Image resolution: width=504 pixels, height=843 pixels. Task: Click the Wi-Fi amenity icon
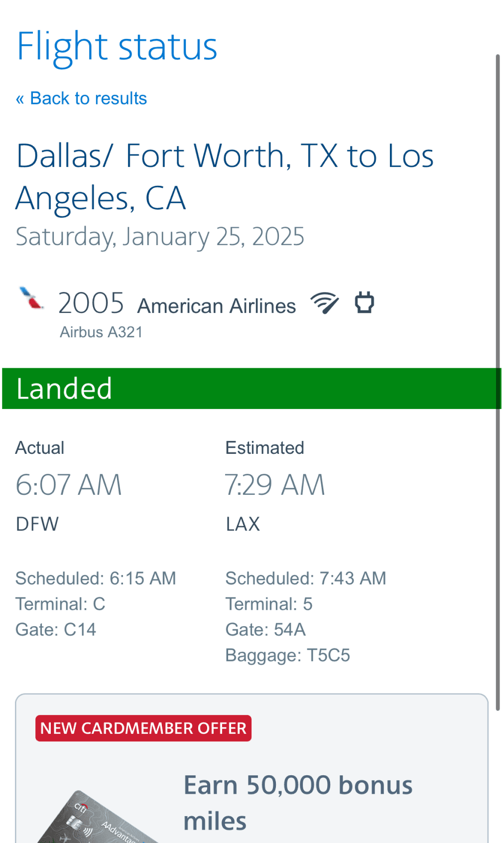[x=324, y=303]
